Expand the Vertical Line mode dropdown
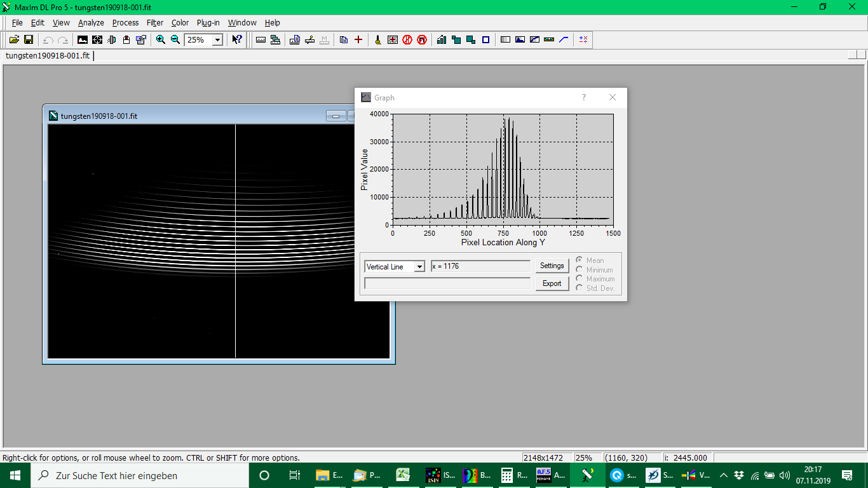 (419, 267)
